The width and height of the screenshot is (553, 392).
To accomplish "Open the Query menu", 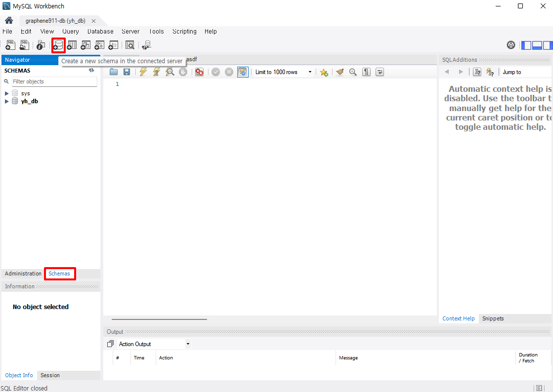I will tap(71, 31).
